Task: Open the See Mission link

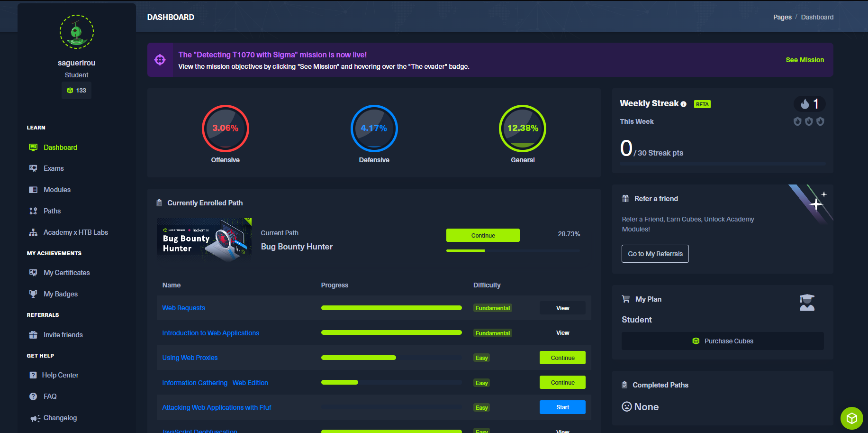Action: click(x=804, y=60)
